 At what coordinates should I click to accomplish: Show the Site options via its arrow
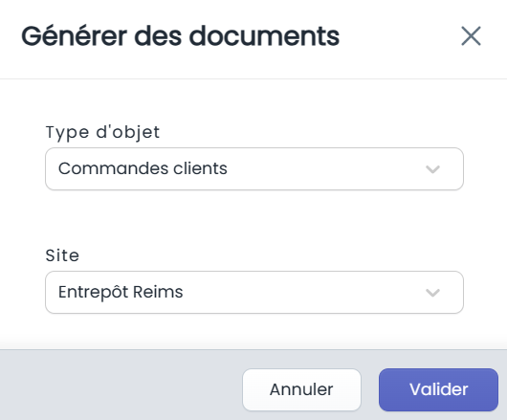tap(432, 293)
